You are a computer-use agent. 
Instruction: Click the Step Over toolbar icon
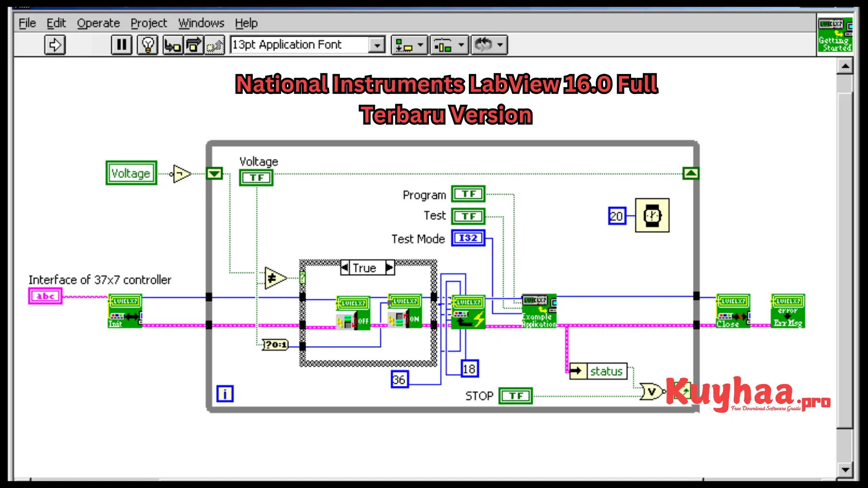pyautogui.click(x=193, y=45)
